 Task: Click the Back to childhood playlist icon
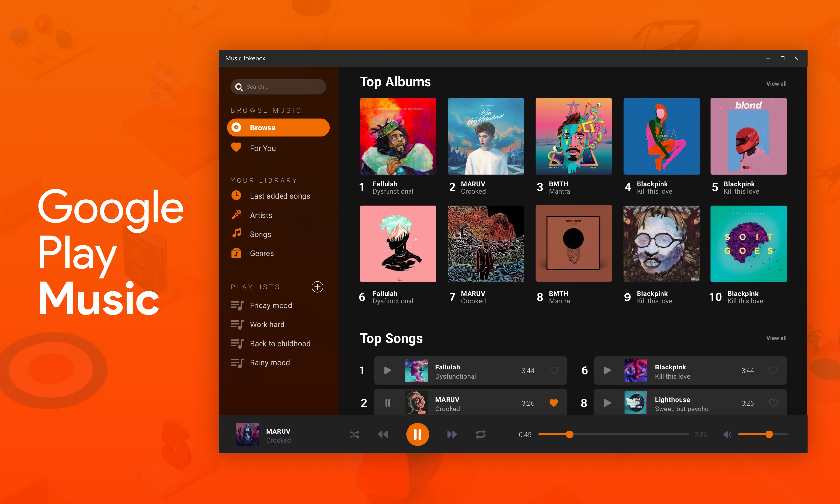pyautogui.click(x=237, y=343)
